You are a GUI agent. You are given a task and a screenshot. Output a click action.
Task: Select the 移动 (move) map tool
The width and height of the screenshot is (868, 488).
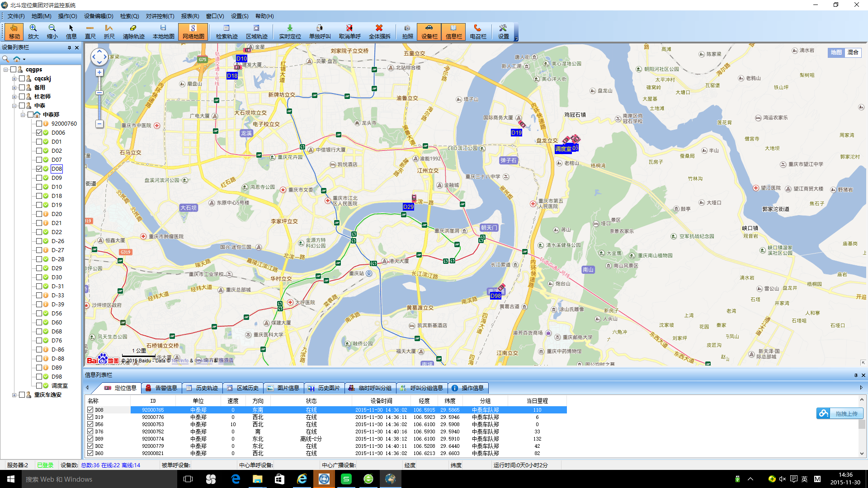coord(14,32)
